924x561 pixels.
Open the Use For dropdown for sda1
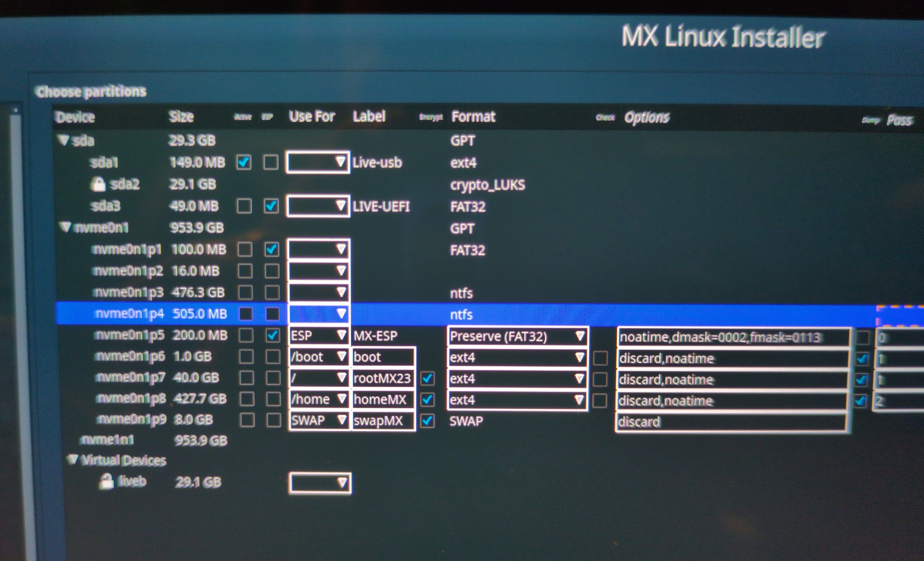click(x=318, y=162)
